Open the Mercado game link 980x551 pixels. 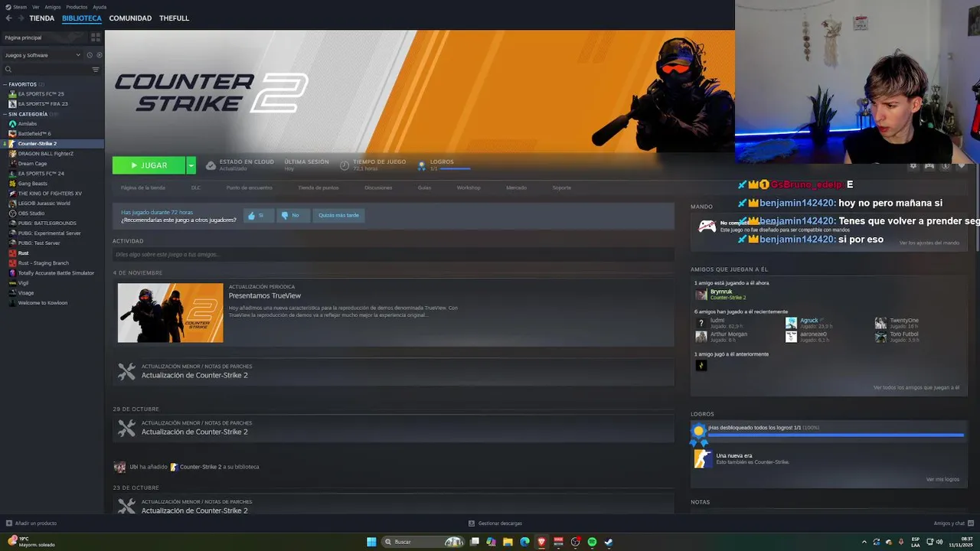click(x=516, y=187)
